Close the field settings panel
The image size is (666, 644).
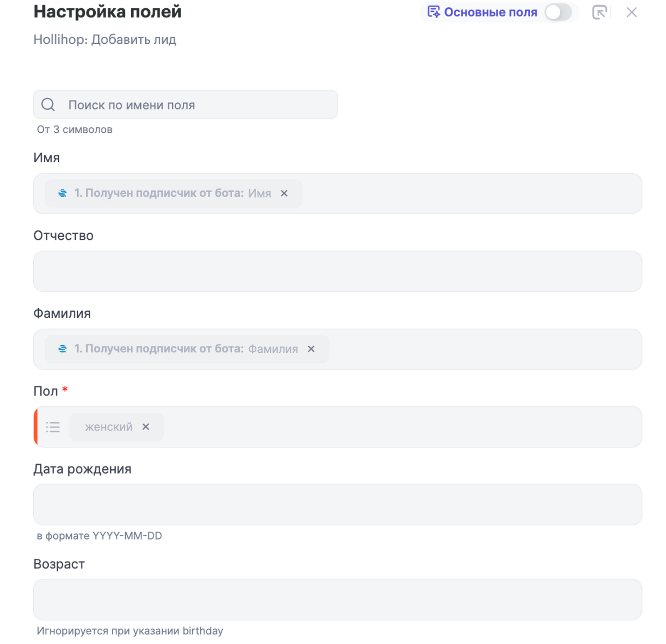(x=631, y=12)
